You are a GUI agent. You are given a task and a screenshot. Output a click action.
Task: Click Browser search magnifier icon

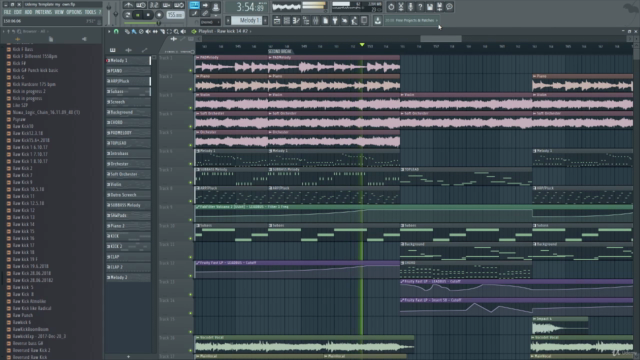point(19,31)
